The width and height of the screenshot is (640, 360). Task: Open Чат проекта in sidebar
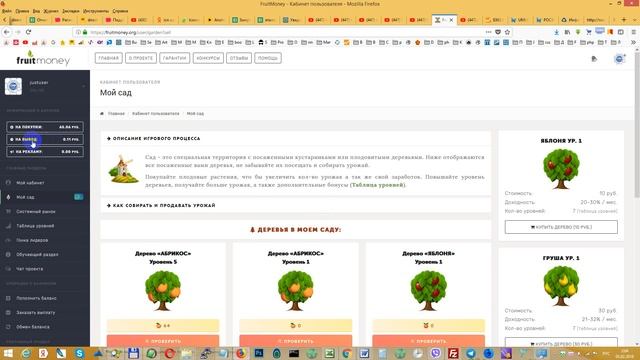point(29,269)
